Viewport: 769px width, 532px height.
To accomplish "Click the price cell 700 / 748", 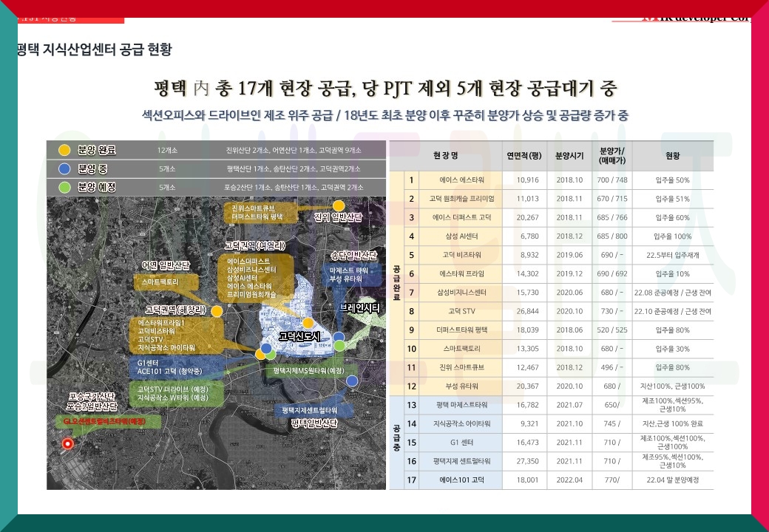I will point(612,180).
